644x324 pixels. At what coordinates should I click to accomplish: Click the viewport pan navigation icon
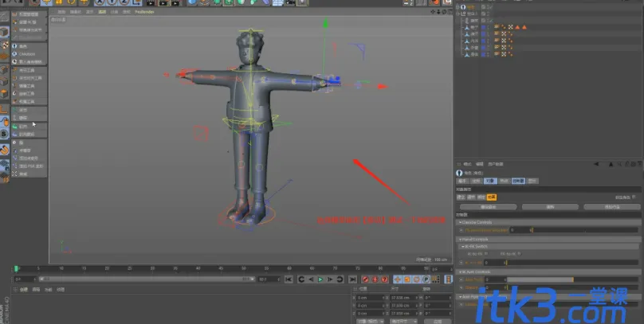pyautogui.click(x=434, y=12)
